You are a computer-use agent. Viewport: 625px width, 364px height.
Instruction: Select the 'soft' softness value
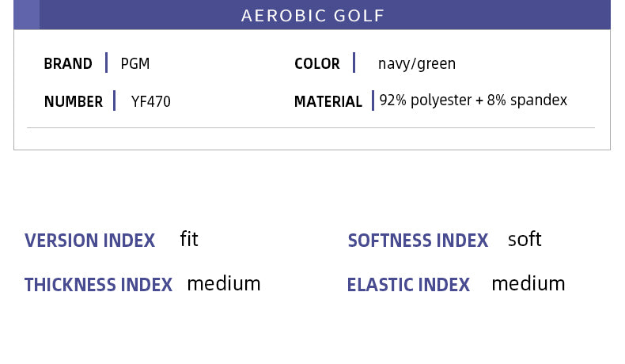pyautogui.click(x=525, y=240)
